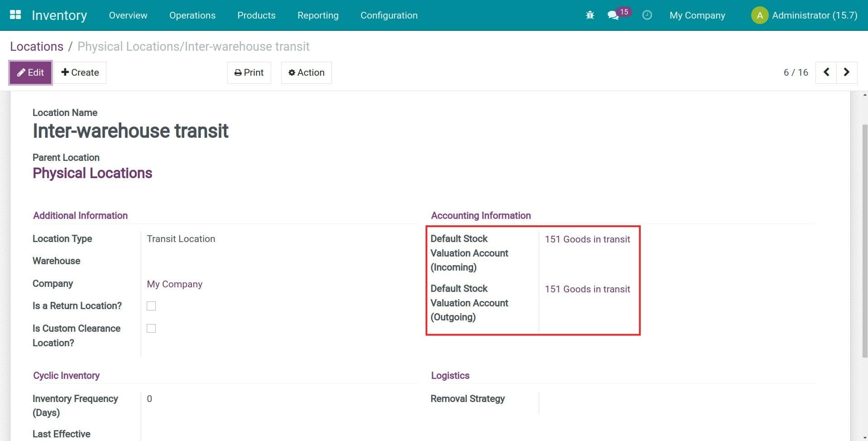868x441 pixels.
Task: Expand the Configuration menu
Action: [388, 15]
